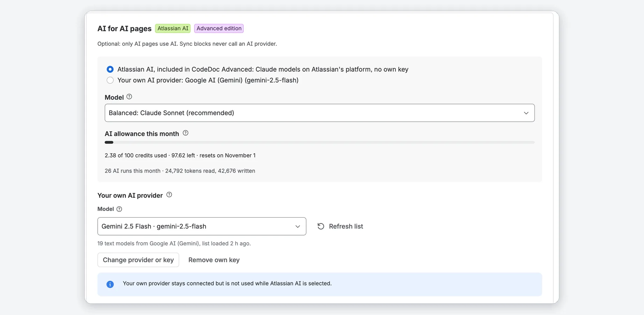This screenshot has height=315, width=644.
Task: Click the Advanced edition purple badge
Action: click(219, 28)
